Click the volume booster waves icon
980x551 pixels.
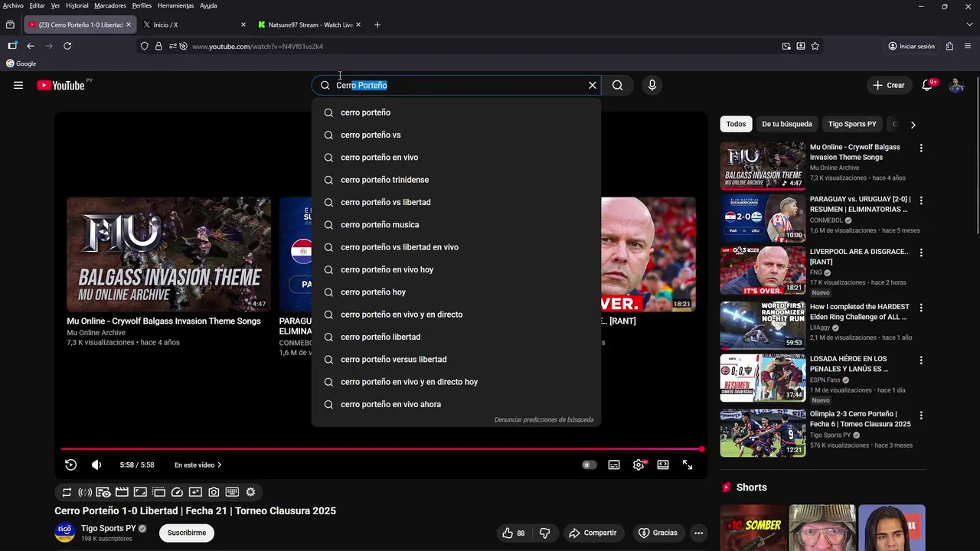[85, 492]
